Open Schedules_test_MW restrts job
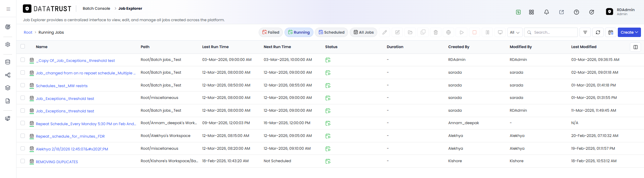The height and width of the screenshot is (178, 644). pyautogui.click(x=61, y=86)
